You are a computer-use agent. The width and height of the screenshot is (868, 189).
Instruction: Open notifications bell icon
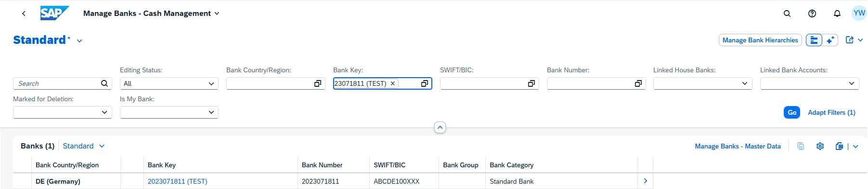[837, 13]
